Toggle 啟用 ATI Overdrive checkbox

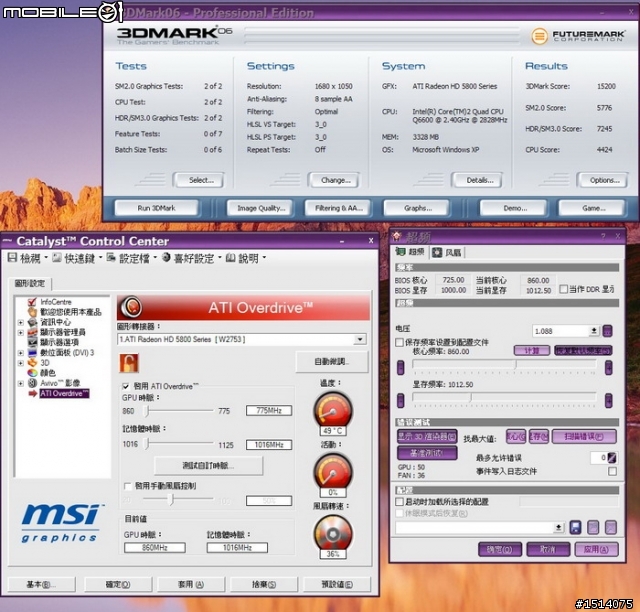click(126, 386)
